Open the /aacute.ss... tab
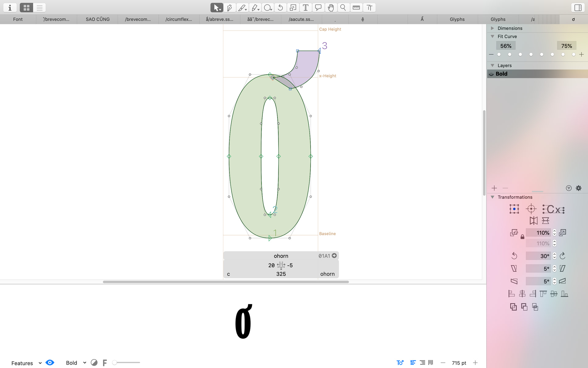The width and height of the screenshot is (588, 368). coord(301,19)
